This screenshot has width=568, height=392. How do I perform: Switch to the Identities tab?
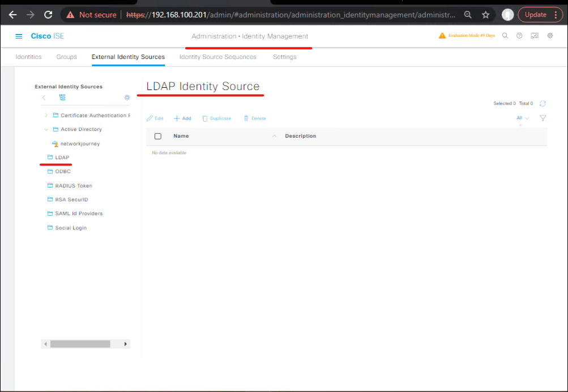click(x=28, y=57)
